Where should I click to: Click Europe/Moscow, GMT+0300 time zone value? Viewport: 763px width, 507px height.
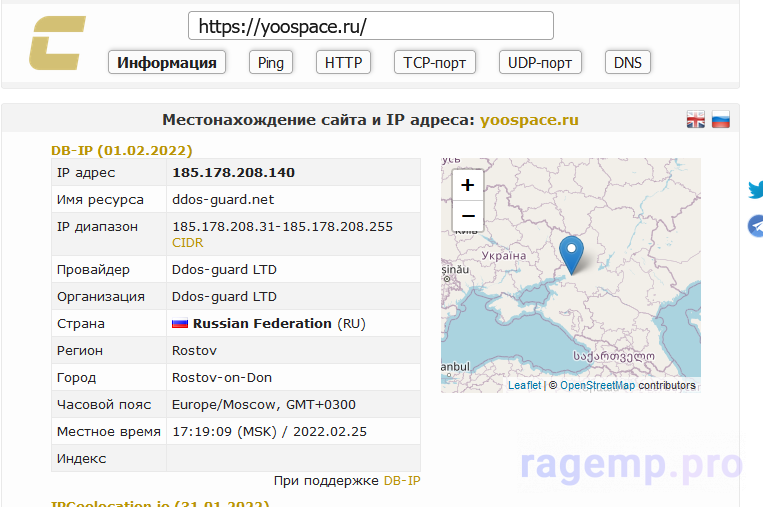click(264, 405)
